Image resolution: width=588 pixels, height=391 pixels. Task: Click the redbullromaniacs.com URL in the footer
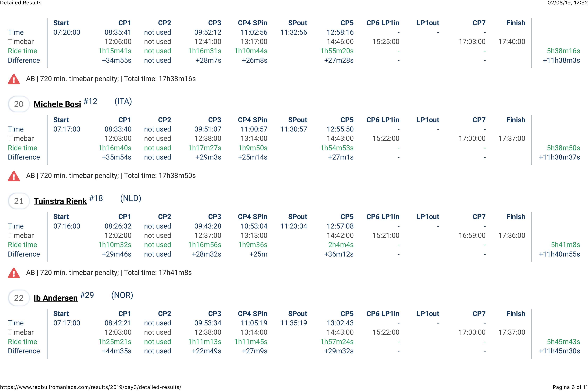[x=91, y=387]
